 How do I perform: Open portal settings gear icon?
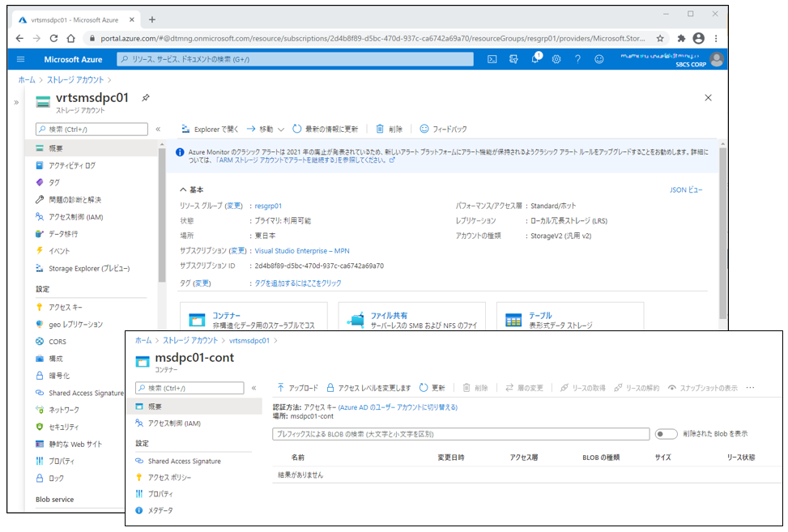[556, 59]
